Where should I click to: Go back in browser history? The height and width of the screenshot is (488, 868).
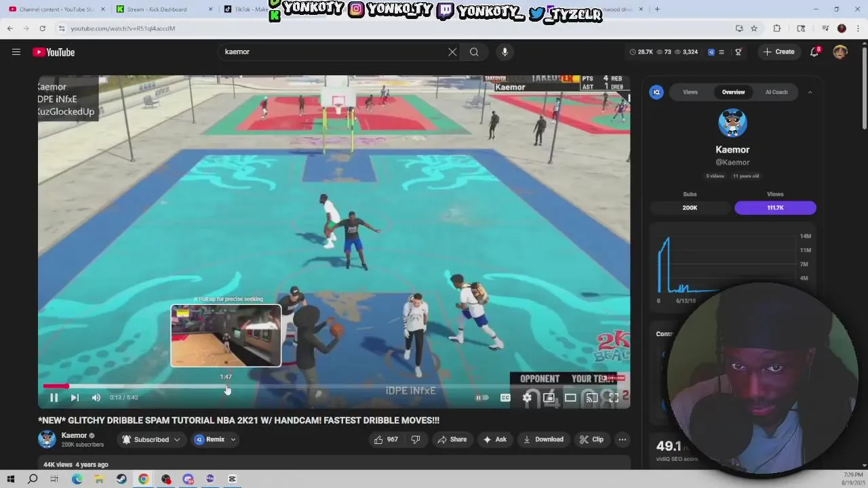pos(10,28)
